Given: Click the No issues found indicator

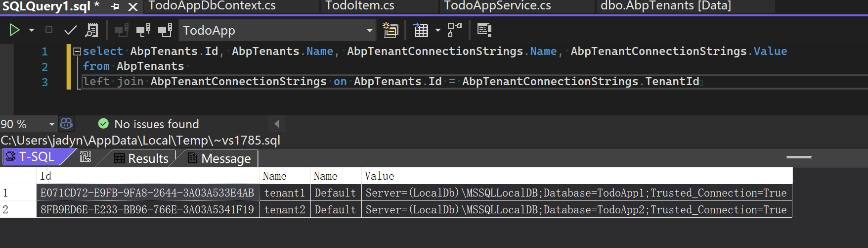Looking at the screenshot, I should click(149, 124).
